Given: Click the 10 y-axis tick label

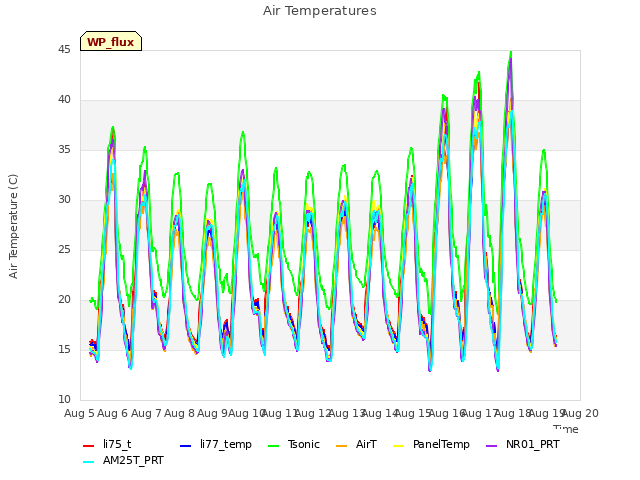Looking at the screenshot, I should (x=64, y=399).
